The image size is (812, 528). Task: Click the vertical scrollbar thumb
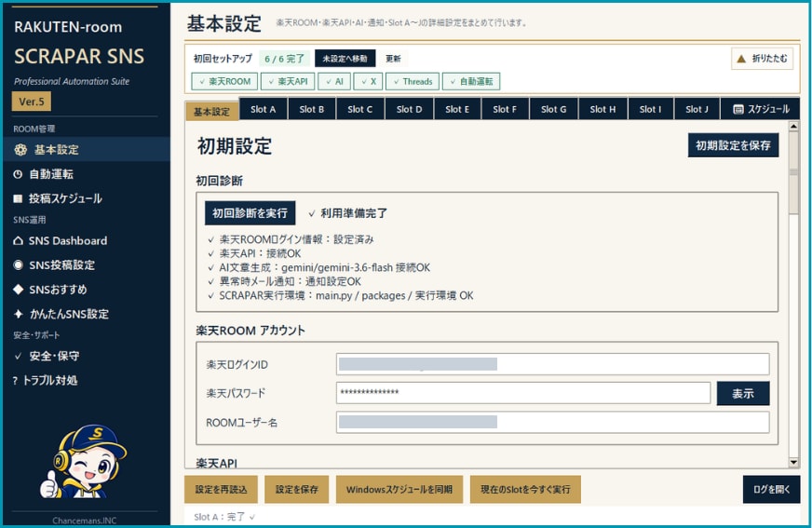point(793,172)
